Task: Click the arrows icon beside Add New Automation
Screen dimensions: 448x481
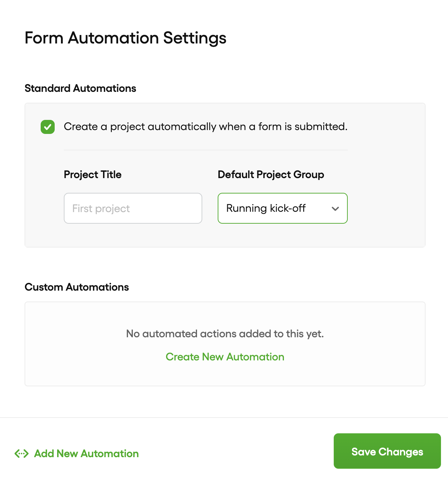Action: [x=21, y=454]
